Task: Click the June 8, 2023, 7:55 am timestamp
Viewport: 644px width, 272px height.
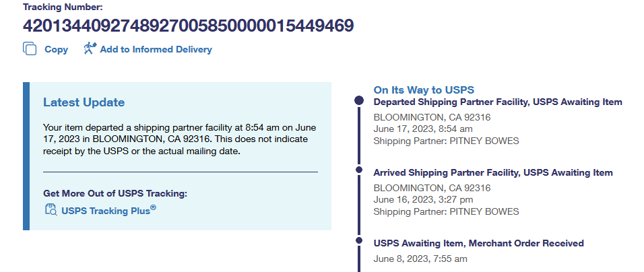Action: pos(420,259)
